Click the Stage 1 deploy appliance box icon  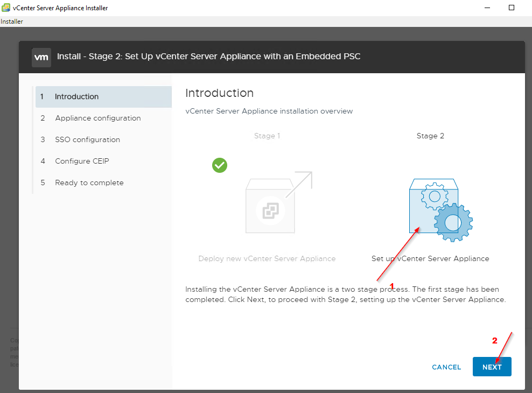pyautogui.click(x=278, y=202)
